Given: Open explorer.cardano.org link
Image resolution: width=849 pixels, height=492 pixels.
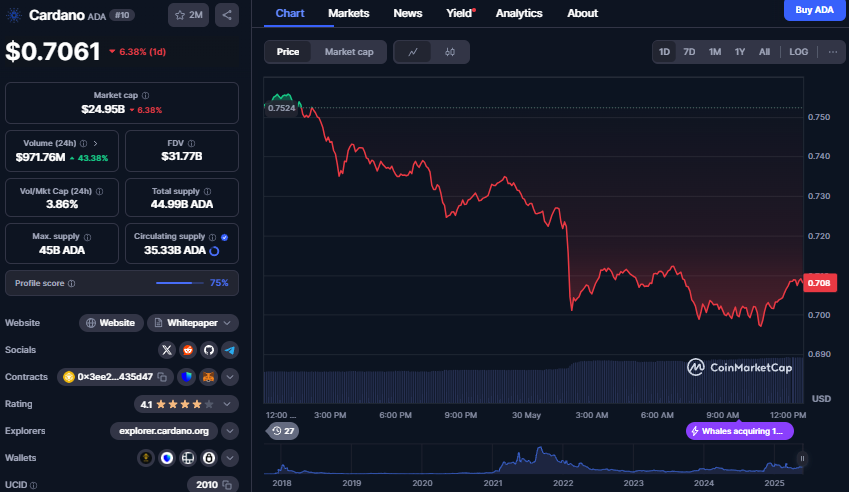Looking at the screenshot, I should pos(164,431).
